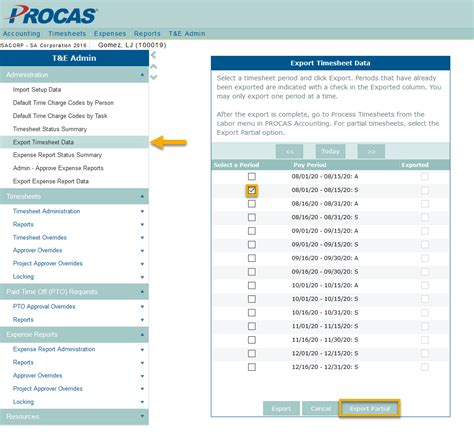Open the Timesheets top menu
The image size is (474, 442).
point(67,34)
